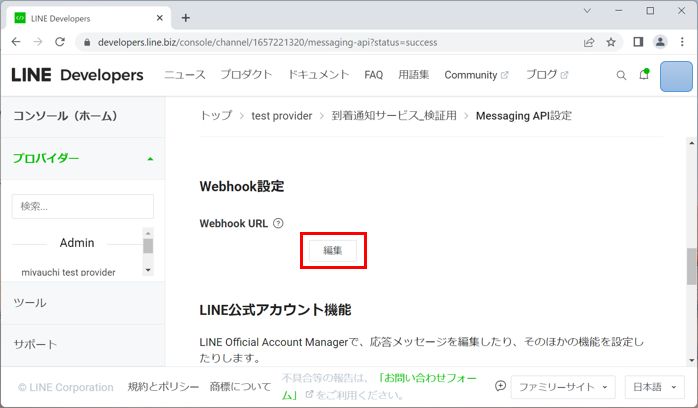This screenshot has width=698, height=408.
Task: Open サポート in sidebar
Action: point(35,344)
